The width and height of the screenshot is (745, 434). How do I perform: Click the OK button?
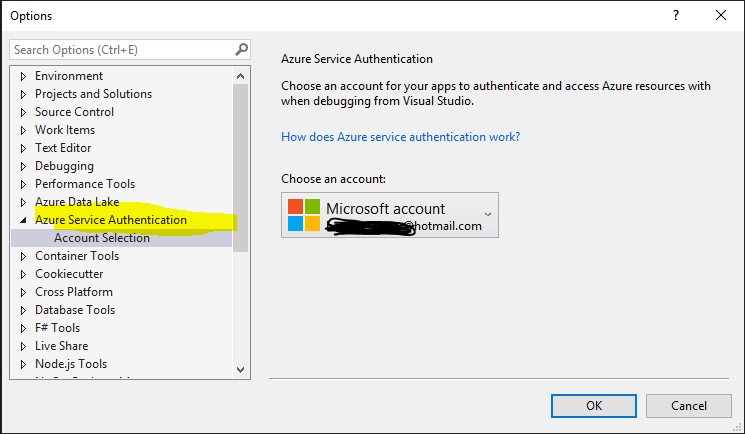coord(593,406)
